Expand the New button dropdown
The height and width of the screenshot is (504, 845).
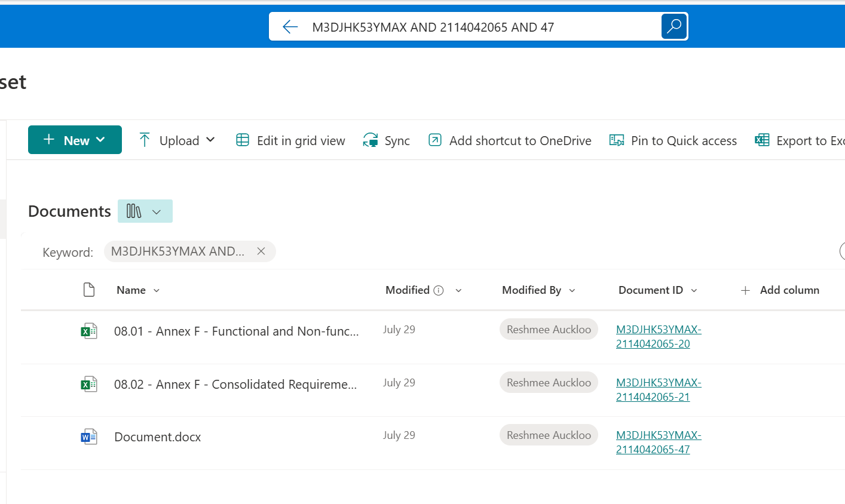click(100, 140)
